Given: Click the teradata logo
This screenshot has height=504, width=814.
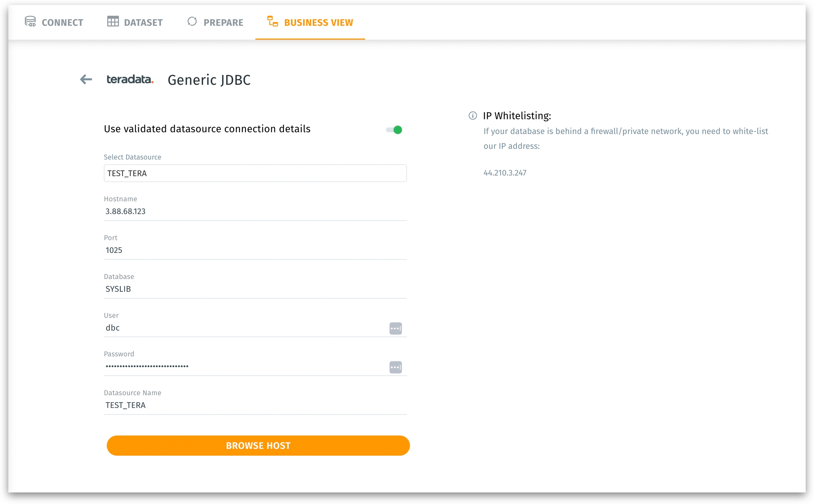Looking at the screenshot, I should click(x=130, y=79).
